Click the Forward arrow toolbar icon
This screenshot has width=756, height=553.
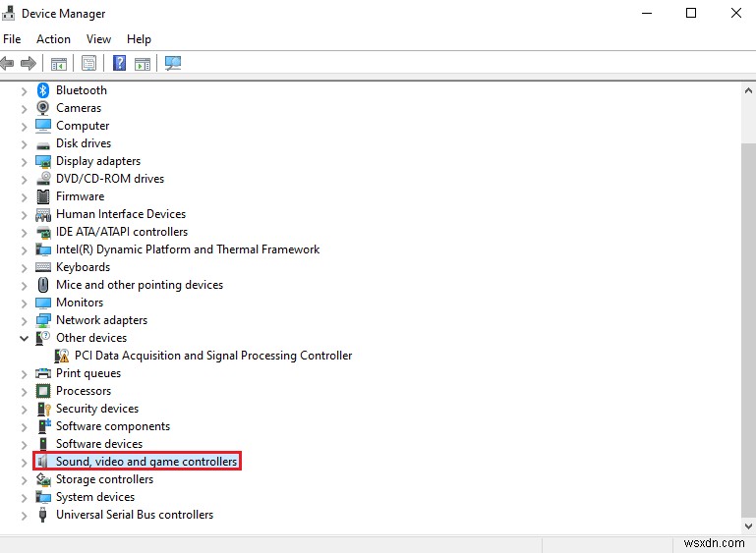(x=29, y=63)
